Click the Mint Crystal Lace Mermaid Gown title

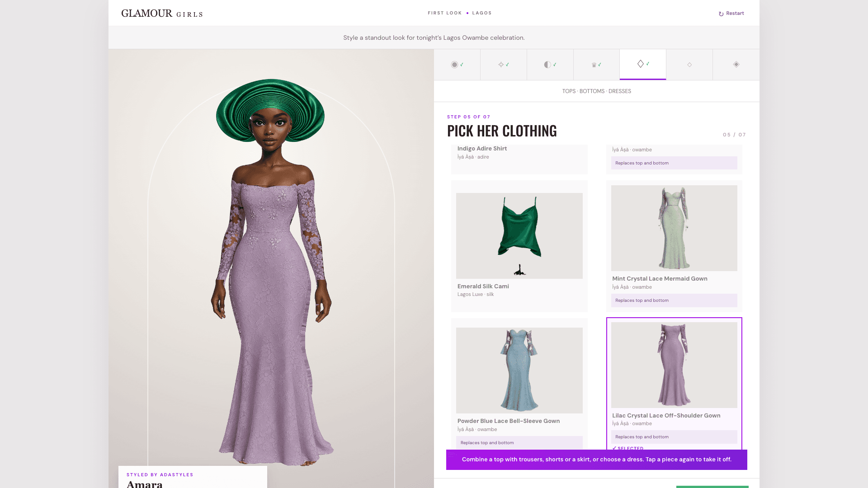click(660, 279)
